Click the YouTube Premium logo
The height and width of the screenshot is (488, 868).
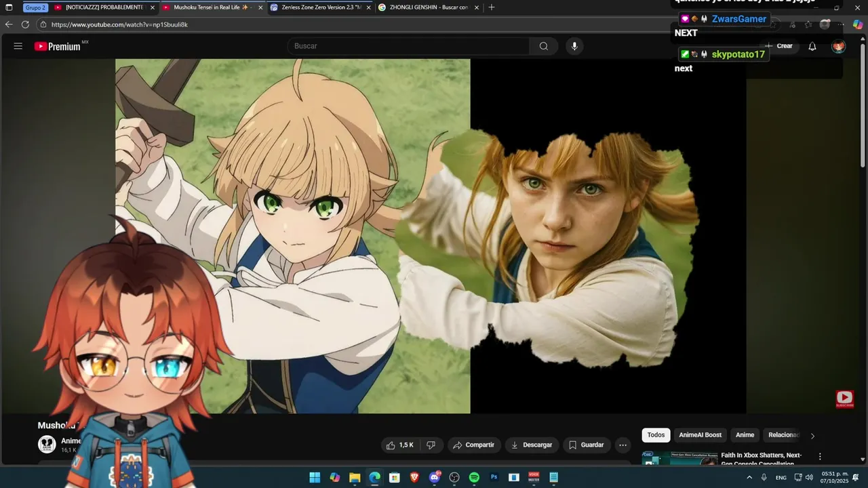[61, 46]
